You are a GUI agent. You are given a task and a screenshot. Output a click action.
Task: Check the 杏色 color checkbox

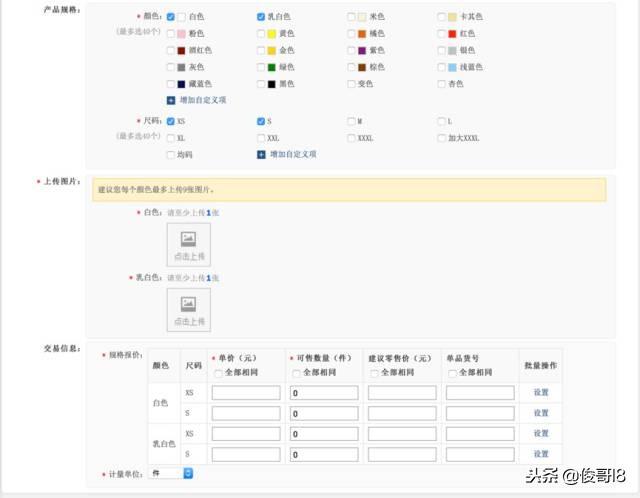tap(441, 84)
